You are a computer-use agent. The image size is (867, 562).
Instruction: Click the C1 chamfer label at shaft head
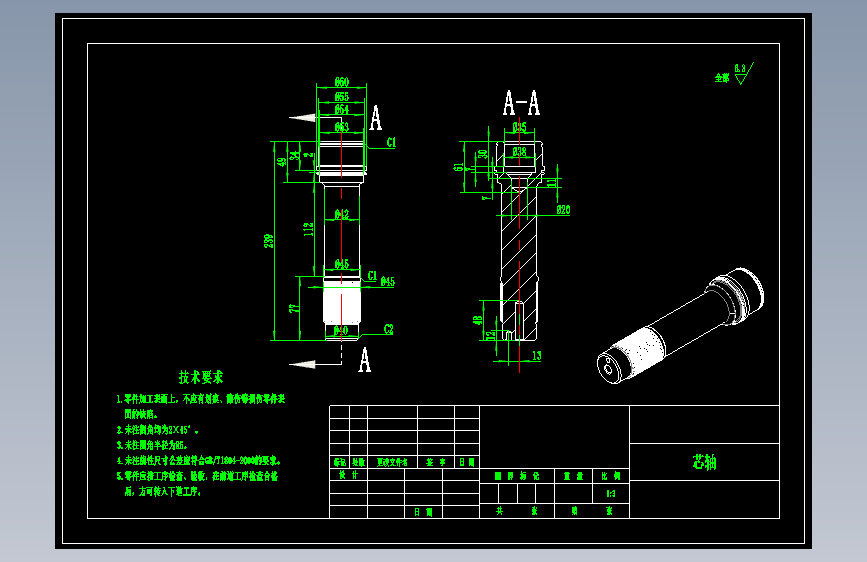(x=391, y=142)
